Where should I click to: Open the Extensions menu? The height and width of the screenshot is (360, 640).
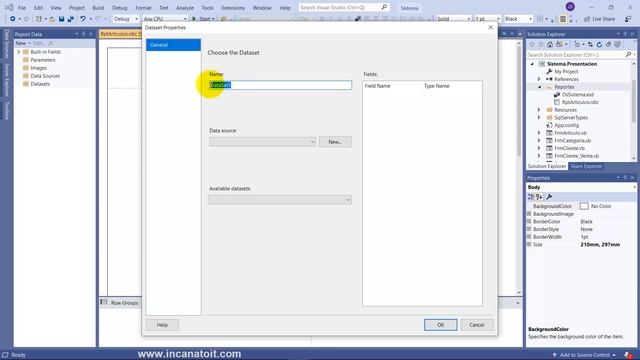pos(233,8)
